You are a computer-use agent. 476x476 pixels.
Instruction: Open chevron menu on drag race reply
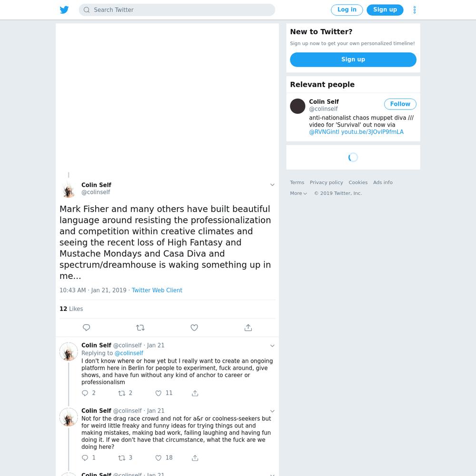tap(272, 411)
